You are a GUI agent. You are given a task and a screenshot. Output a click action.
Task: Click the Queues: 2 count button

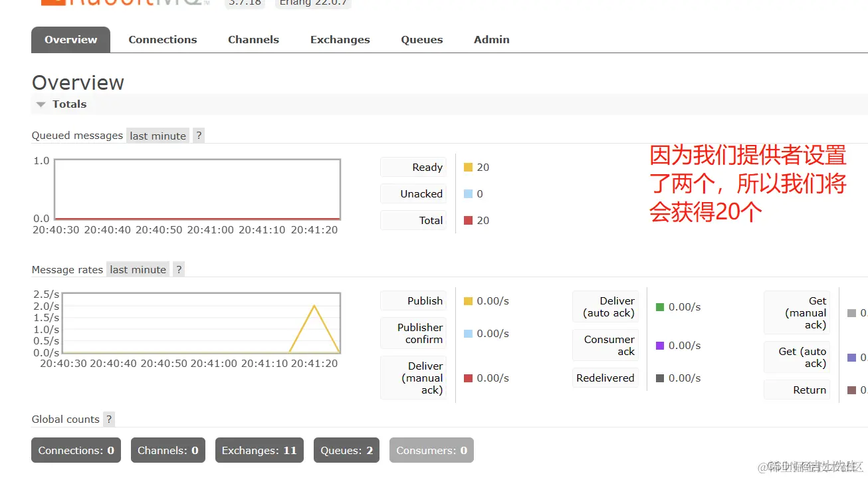click(x=346, y=450)
